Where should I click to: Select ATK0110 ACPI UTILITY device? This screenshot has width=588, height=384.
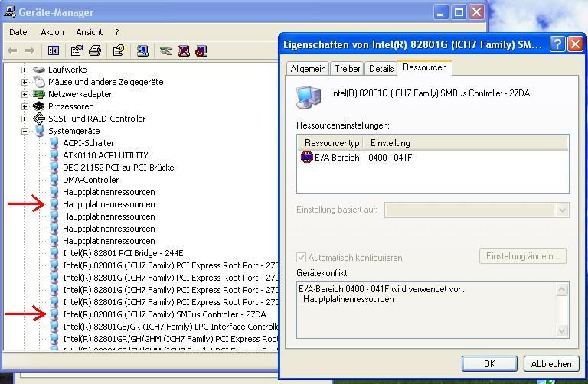coord(106,155)
